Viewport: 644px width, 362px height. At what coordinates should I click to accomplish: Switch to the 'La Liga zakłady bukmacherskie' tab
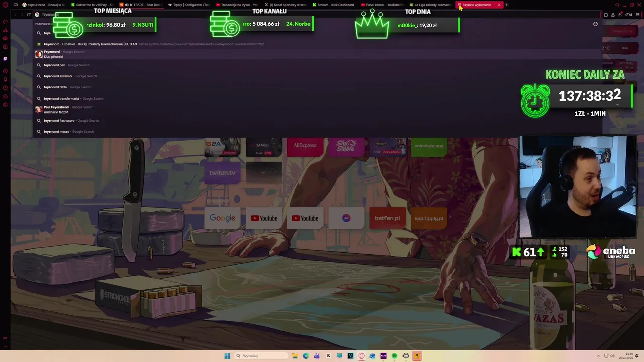click(x=431, y=5)
